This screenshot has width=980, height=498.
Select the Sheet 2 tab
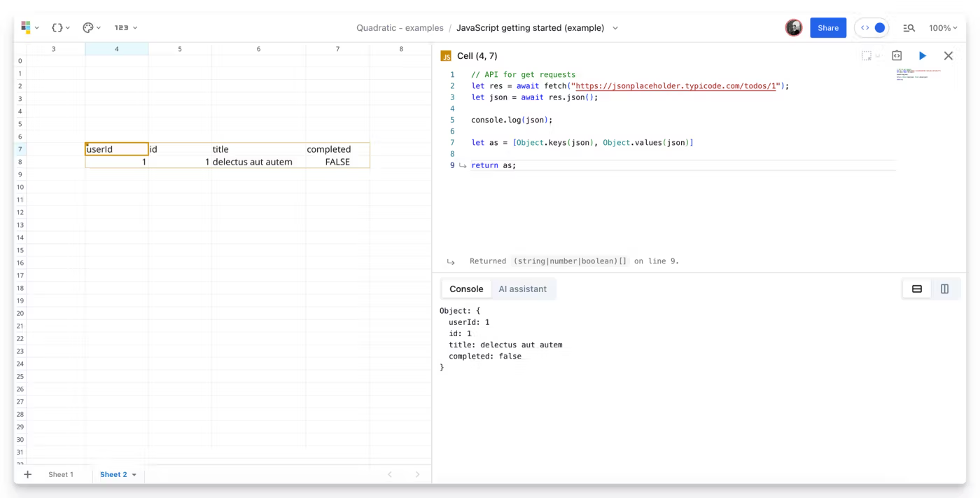pyautogui.click(x=113, y=474)
